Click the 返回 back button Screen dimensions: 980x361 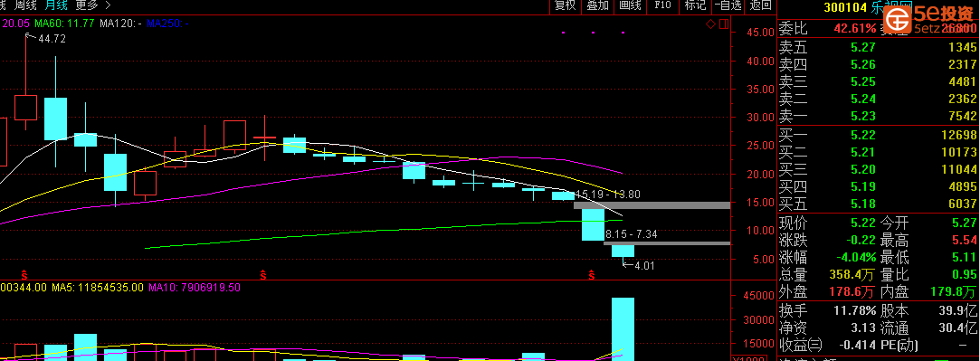point(760,5)
